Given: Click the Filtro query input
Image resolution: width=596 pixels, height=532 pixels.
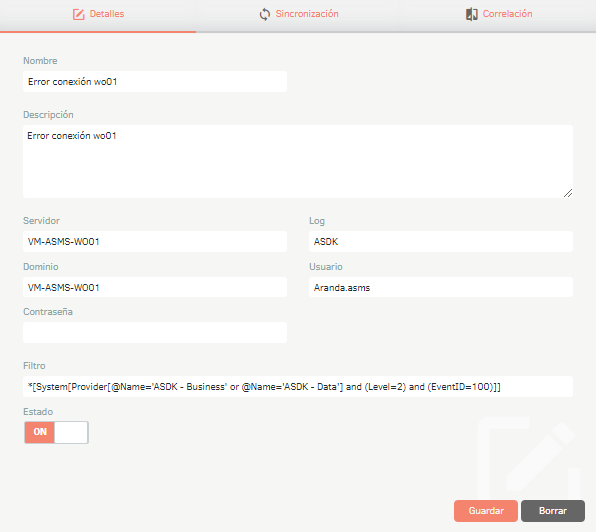Looking at the screenshot, I should pyautogui.click(x=298, y=386).
